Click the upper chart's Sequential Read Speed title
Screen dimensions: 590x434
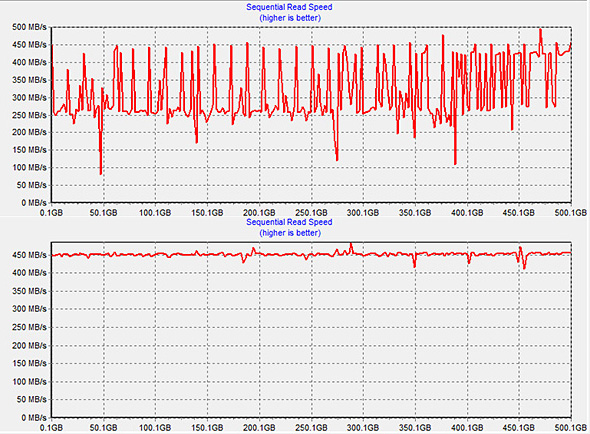pos(289,7)
